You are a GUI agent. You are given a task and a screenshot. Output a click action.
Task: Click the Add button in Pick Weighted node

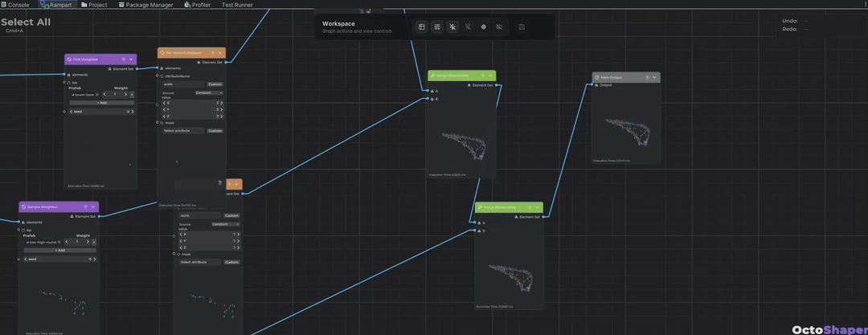click(101, 103)
